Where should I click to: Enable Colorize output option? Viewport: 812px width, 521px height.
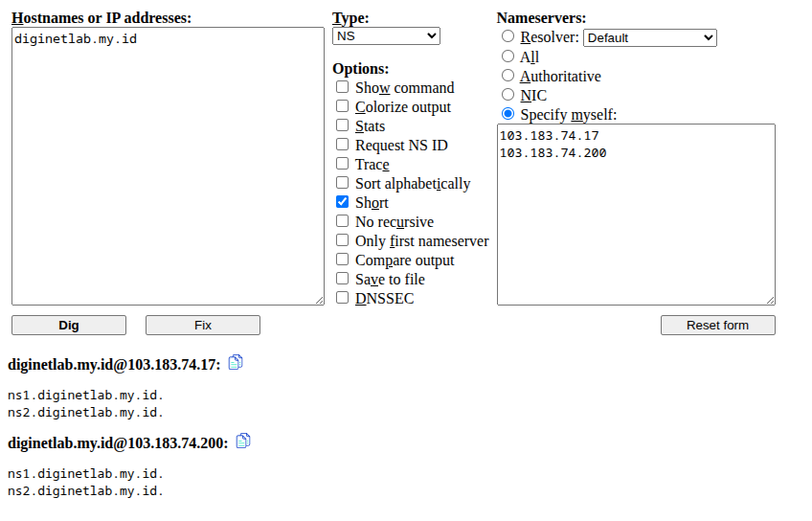342,106
